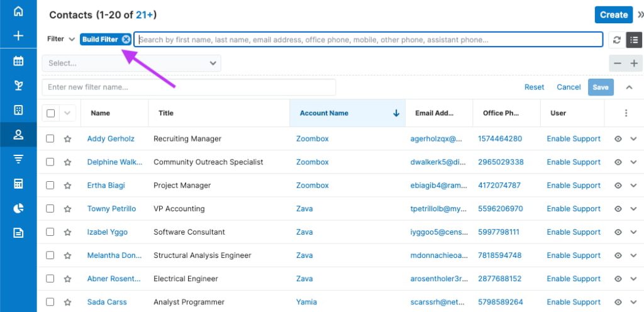
Task: Open row actions dropdown for Sada Carss
Action: click(633, 302)
